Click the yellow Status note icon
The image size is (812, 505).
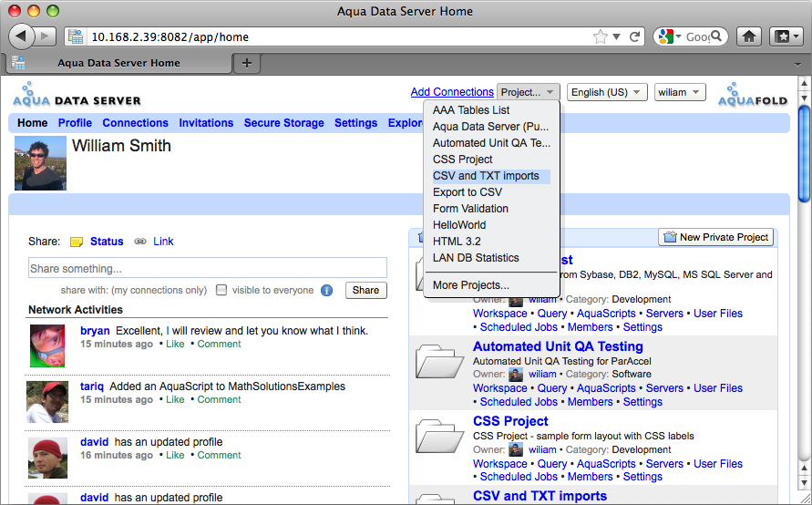tap(77, 242)
